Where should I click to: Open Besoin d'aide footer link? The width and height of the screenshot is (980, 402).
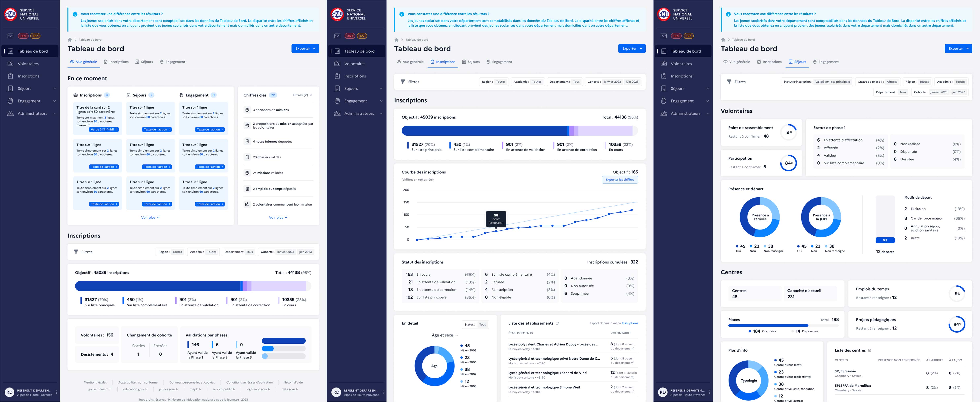[x=293, y=382]
